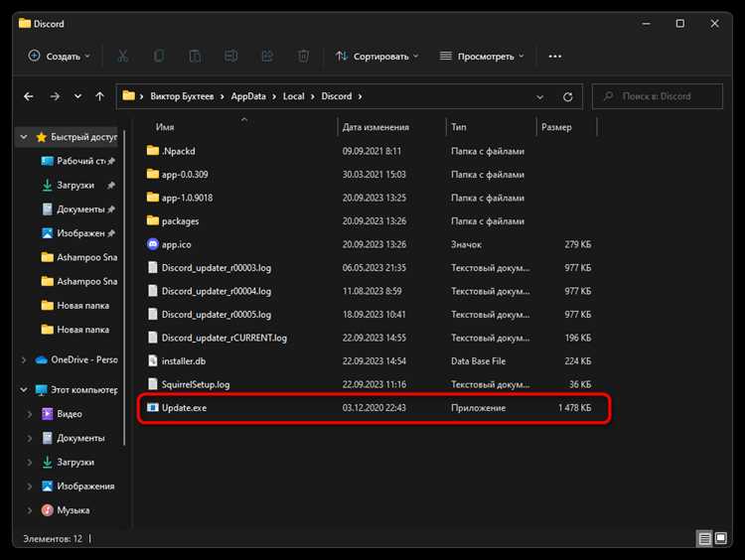Expand the OneDrive - Personal tree node

[x=24, y=360]
